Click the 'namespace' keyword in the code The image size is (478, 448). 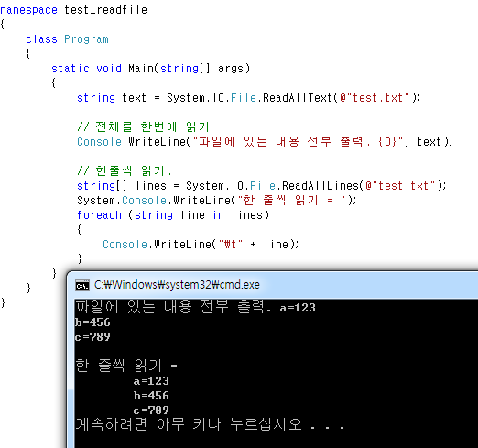[28, 10]
